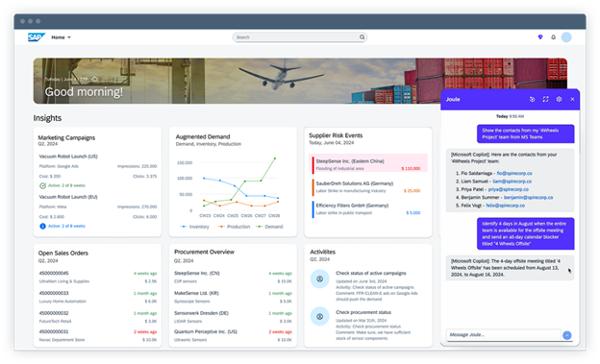600x364 pixels.
Task: Open the notifications bell
Action: coord(553,37)
